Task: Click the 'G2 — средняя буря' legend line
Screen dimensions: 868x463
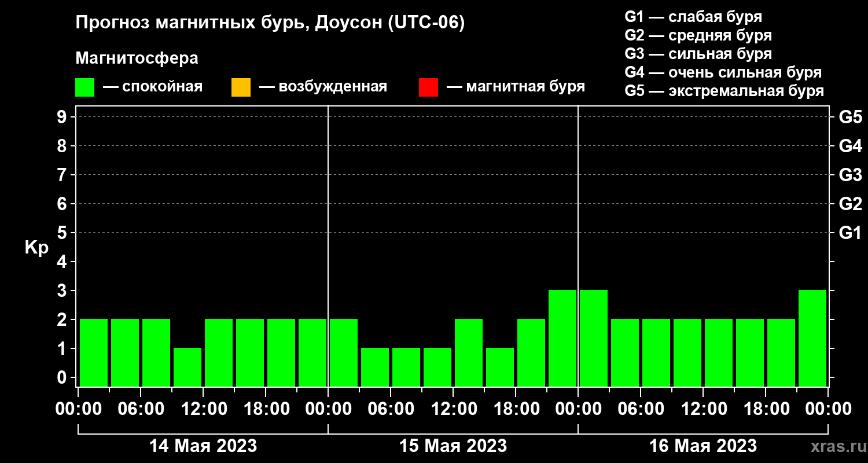Action: pyautogui.click(x=698, y=35)
